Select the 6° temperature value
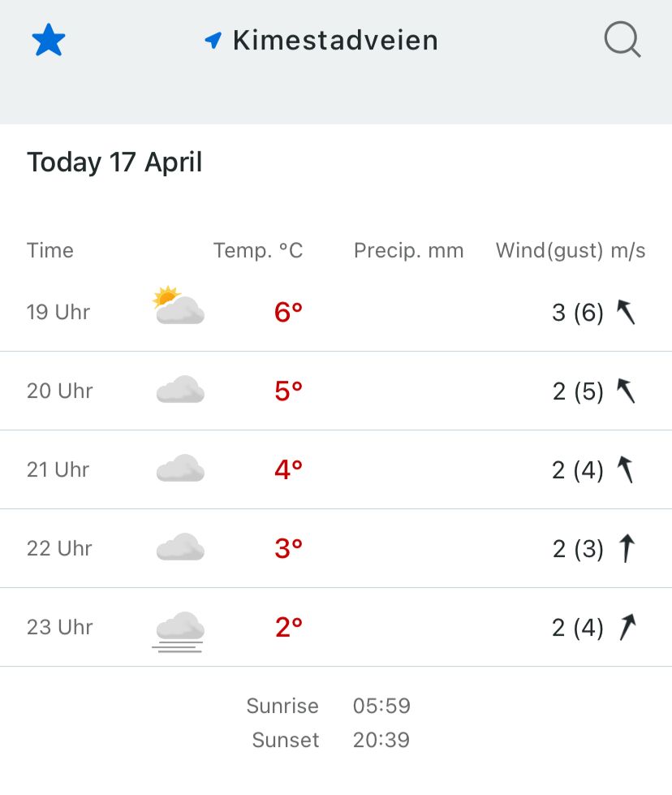The image size is (672, 795). (288, 312)
